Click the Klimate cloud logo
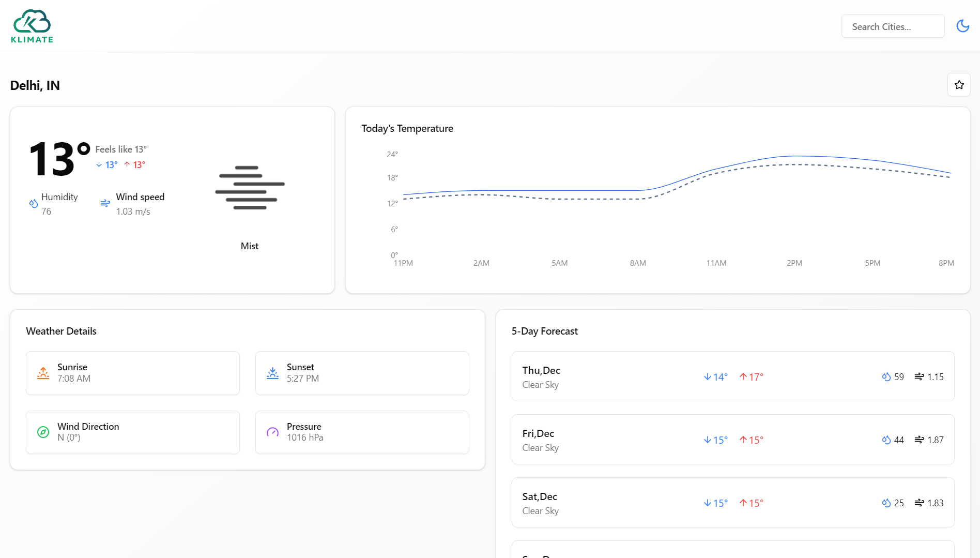 coord(32,26)
